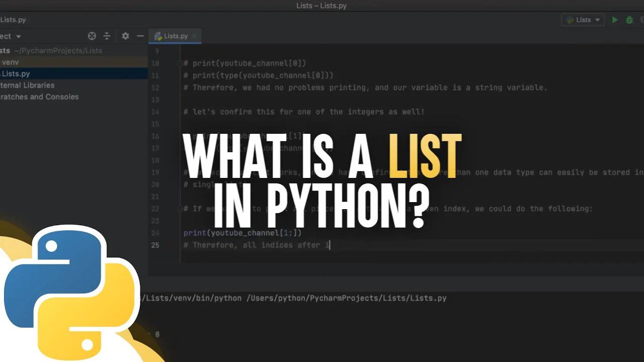The height and width of the screenshot is (362, 644).
Task: Run the Lists.py script
Action: tap(615, 20)
